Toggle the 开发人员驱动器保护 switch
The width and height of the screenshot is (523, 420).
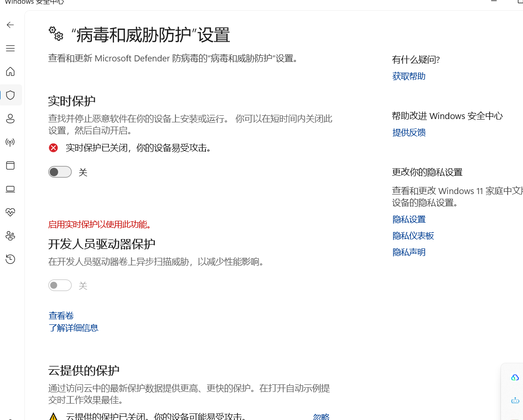pyautogui.click(x=60, y=285)
